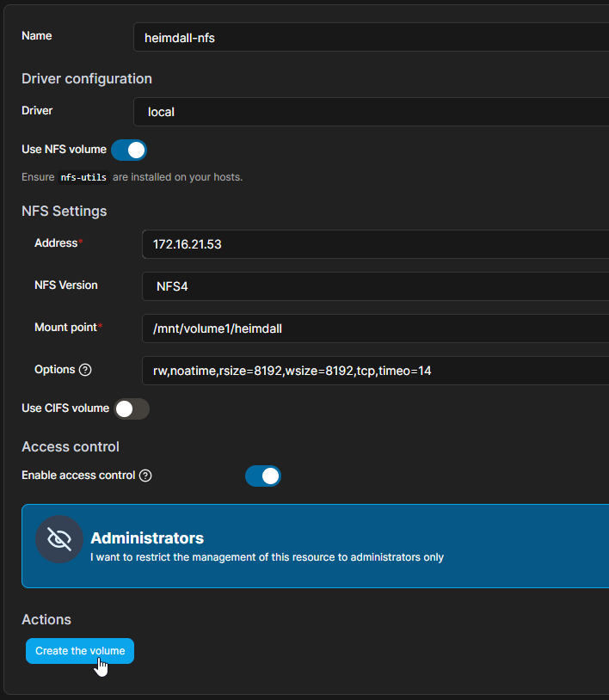Click the crossed-eye icon on the Administrators card

(x=58, y=539)
